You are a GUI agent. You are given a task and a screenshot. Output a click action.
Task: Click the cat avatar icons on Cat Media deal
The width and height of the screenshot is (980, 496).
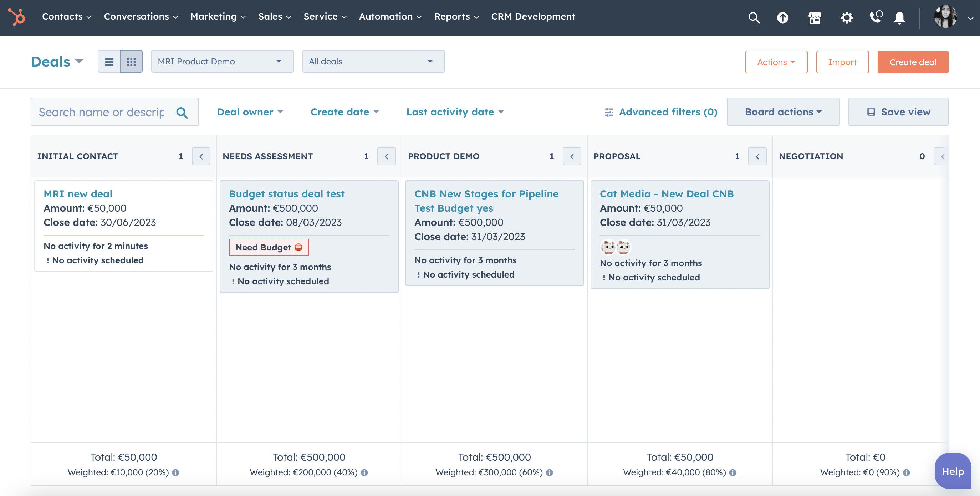[616, 247]
